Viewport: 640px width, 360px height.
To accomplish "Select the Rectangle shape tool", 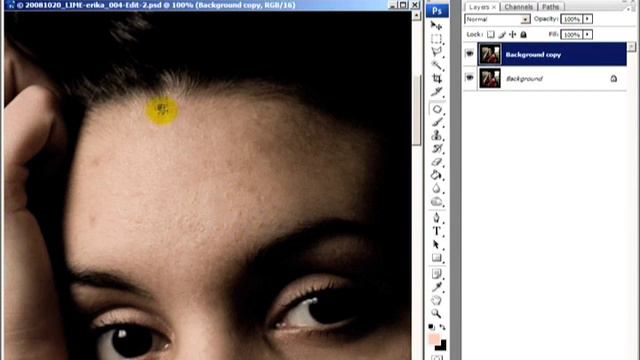I will pyautogui.click(x=436, y=258).
